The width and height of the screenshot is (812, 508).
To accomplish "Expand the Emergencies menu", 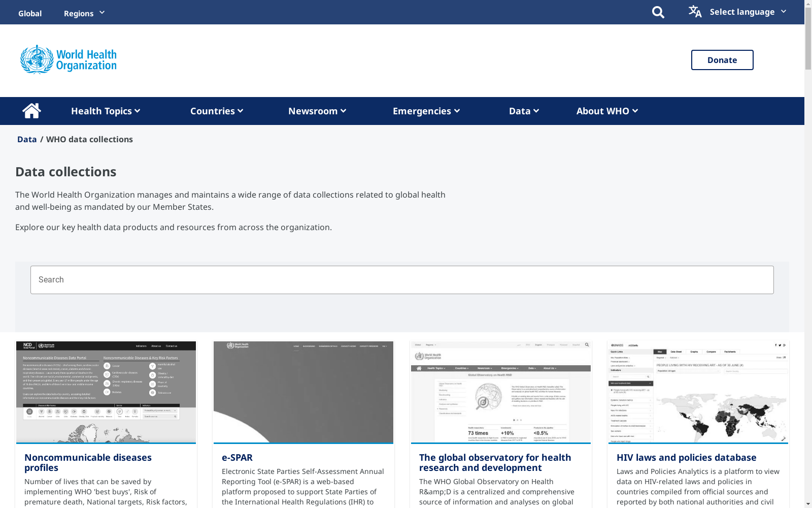I will (x=426, y=111).
